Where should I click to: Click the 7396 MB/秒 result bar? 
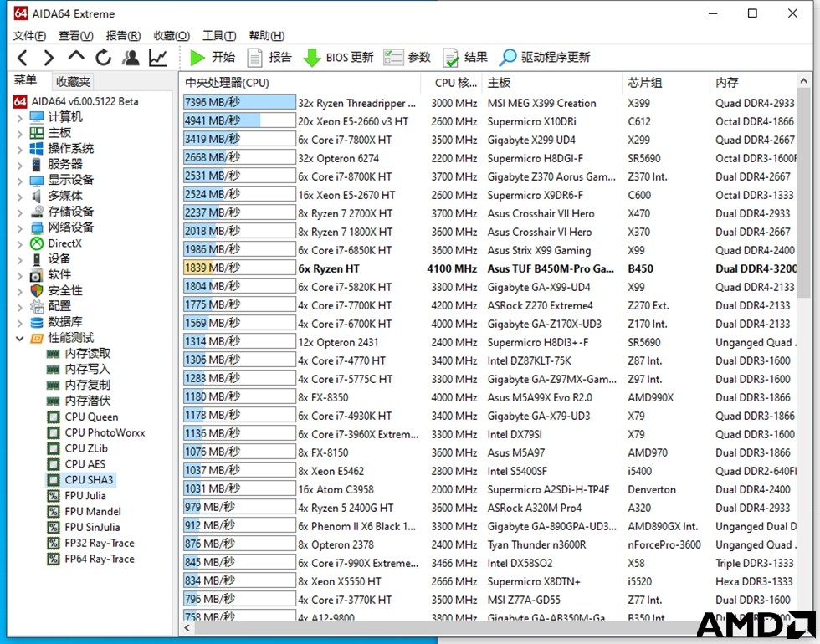(239, 102)
